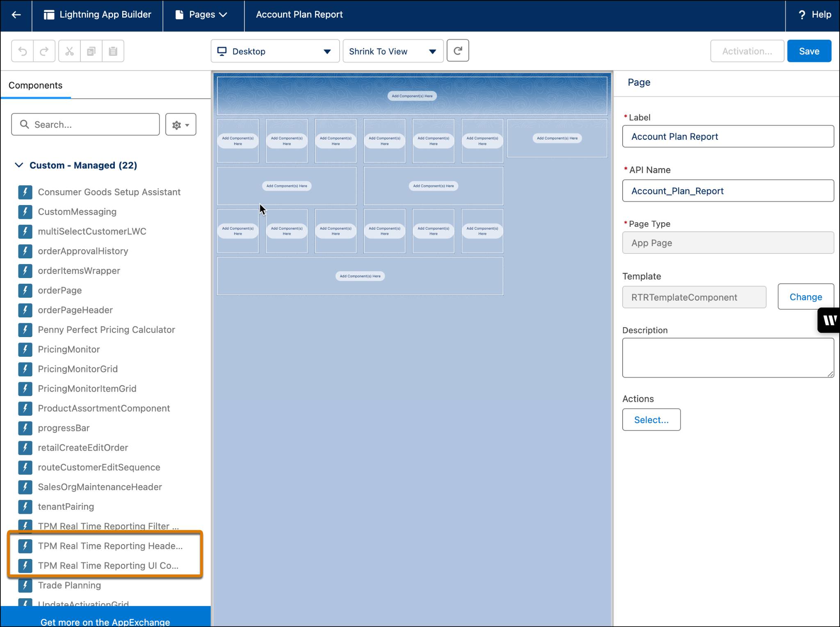The width and height of the screenshot is (840, 627).
Task: Click the Lightning App Builder title
Action: pyautogui.click(x=98, y=15)
